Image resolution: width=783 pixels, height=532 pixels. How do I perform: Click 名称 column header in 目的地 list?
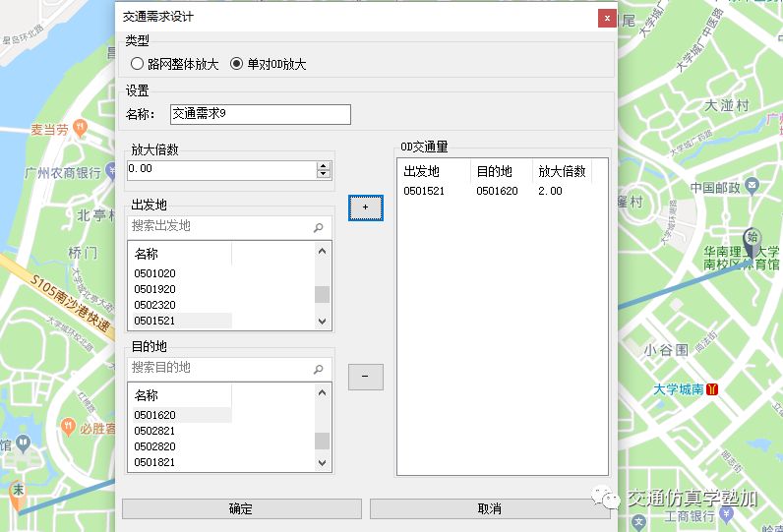[180, 395]
